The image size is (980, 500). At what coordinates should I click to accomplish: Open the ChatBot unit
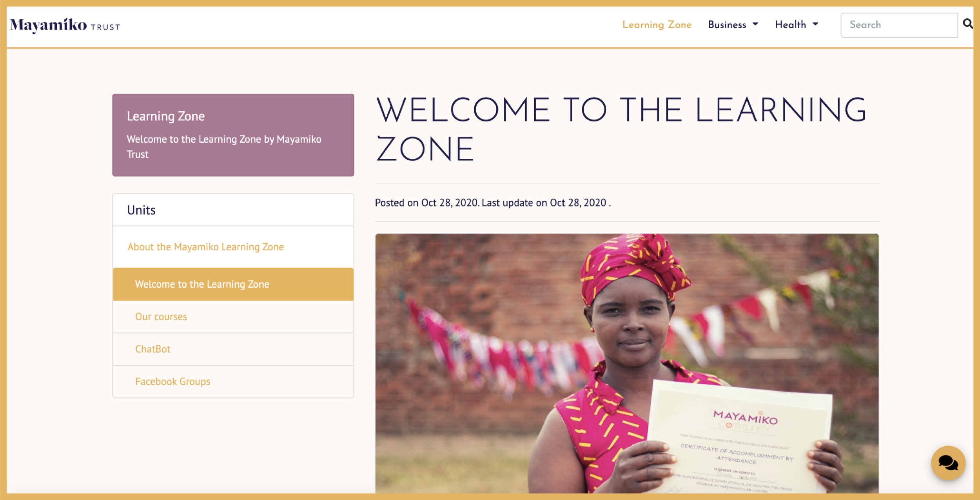233,349
